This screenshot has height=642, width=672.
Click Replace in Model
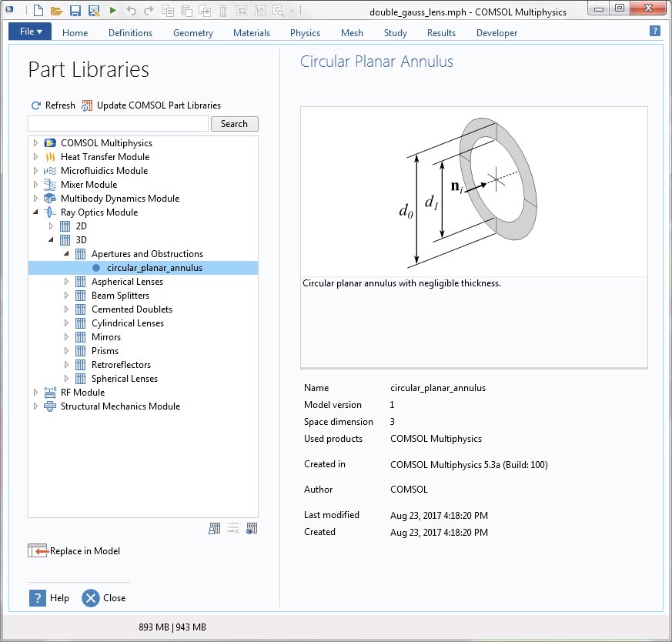[x=75, y=550]
